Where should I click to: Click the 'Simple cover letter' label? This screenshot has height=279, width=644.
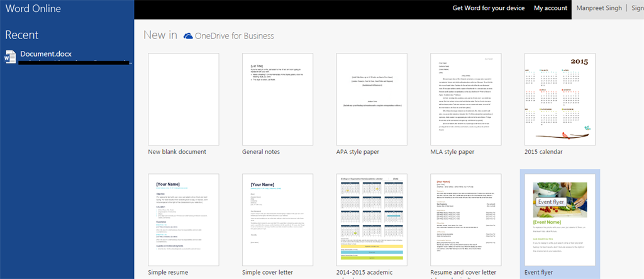tap(267, 273)
